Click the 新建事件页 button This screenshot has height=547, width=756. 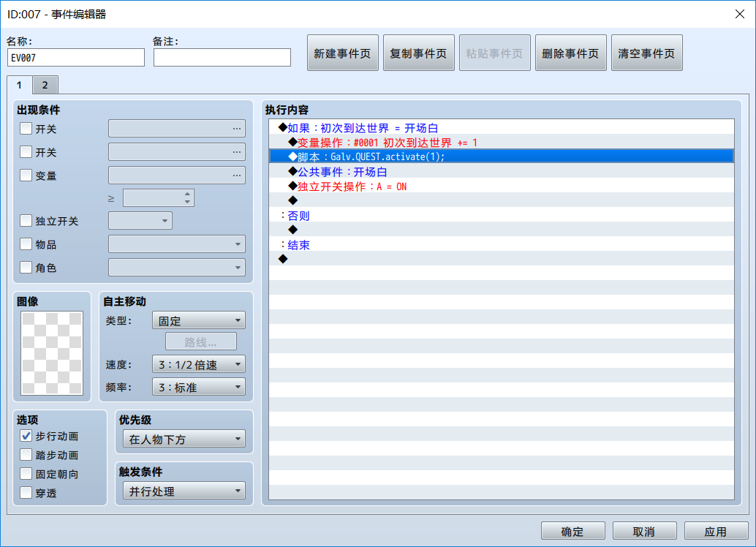[343, 53]
